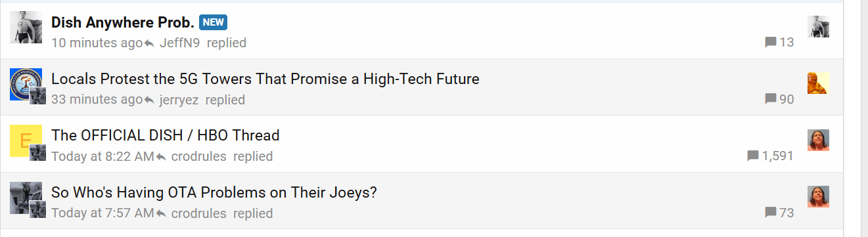Image resolution: width=868 pixels, height=237 pixels.
Task: Click the comment icon next to 73
Action: coord(771,212)
